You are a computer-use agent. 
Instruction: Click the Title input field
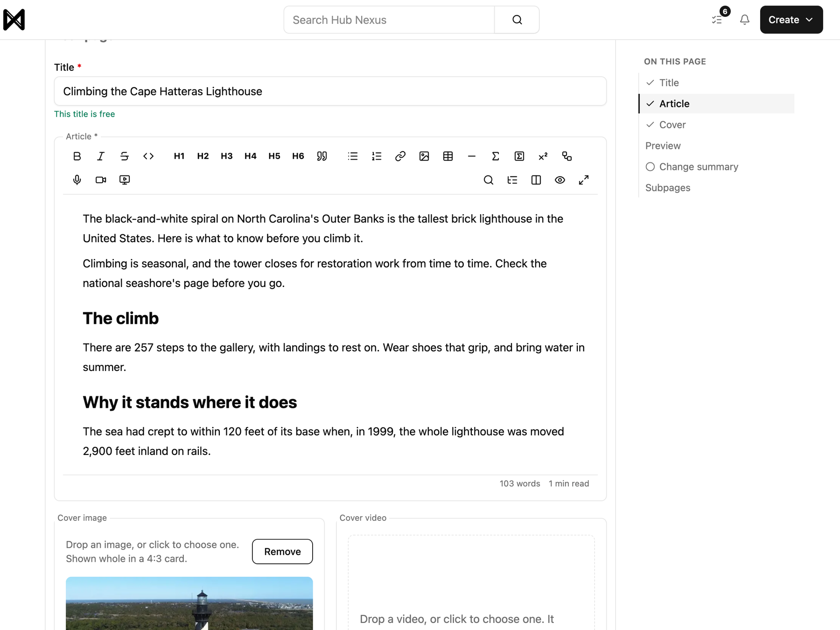(330, 91)
